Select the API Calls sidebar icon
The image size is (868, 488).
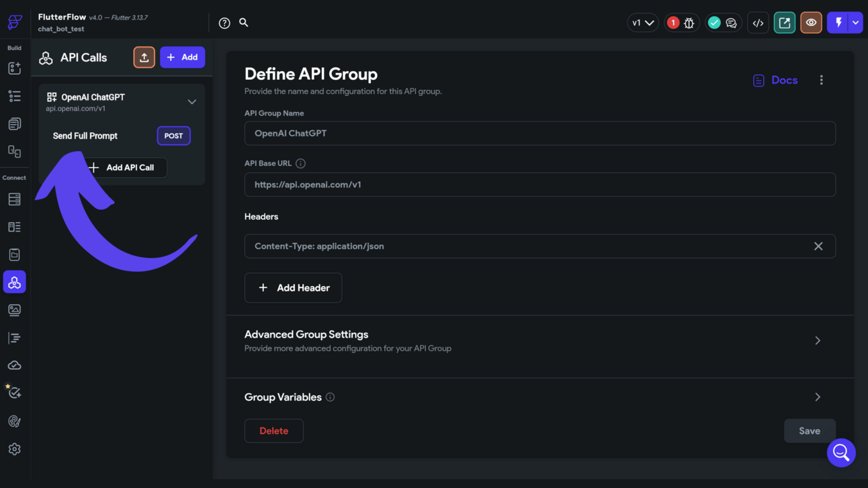click(14, 282)
